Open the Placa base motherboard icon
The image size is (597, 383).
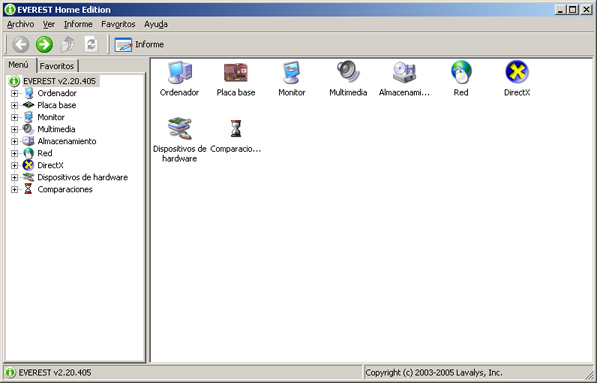coord(236,72)
